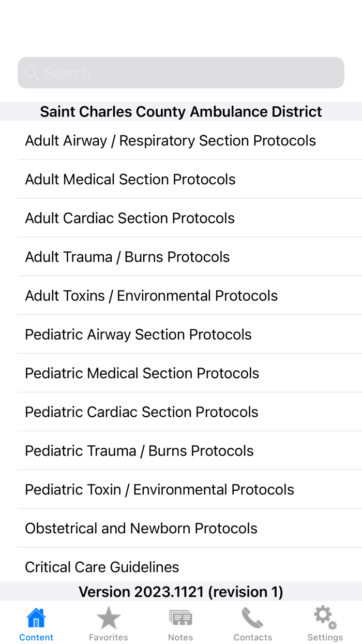The width and height of the screenshot is (362, 644).
Task: Select the Content home icon
Action: [35, 617]
